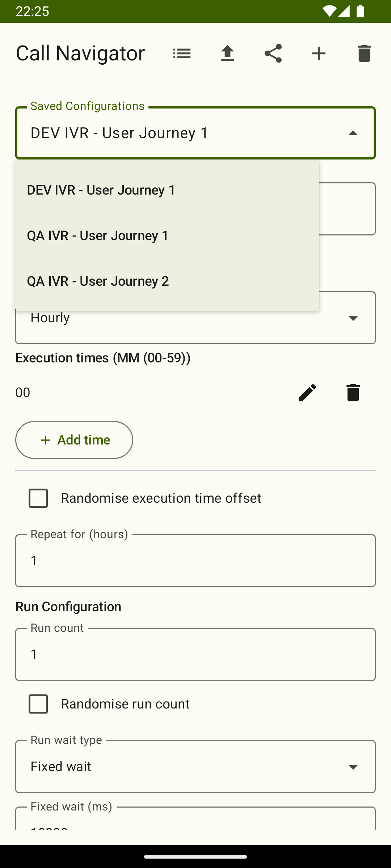The image size is (391, 868).
Task: Open the Hourly frequency dropdown
Action: pos(353,318)
